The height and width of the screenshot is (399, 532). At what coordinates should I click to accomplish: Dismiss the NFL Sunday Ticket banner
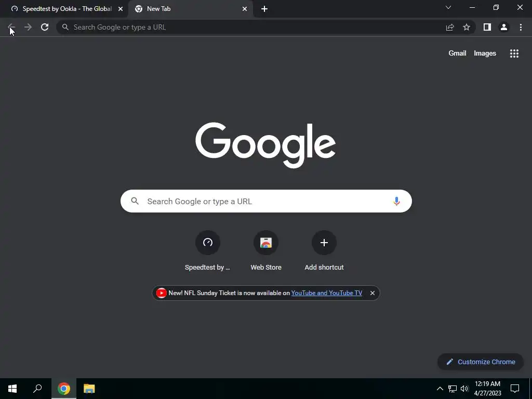point(373,293)
